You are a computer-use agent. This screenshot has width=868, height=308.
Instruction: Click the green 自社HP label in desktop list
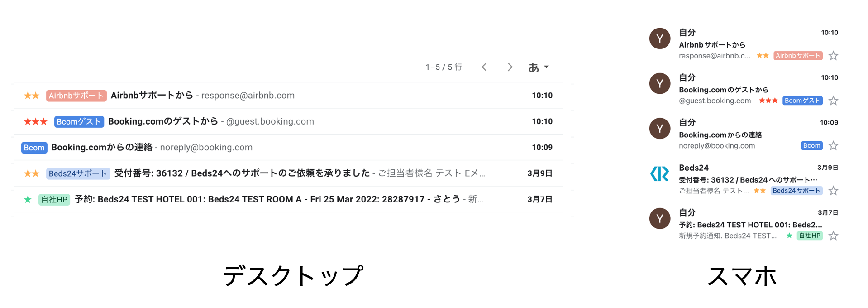click(x=54, y=199)
